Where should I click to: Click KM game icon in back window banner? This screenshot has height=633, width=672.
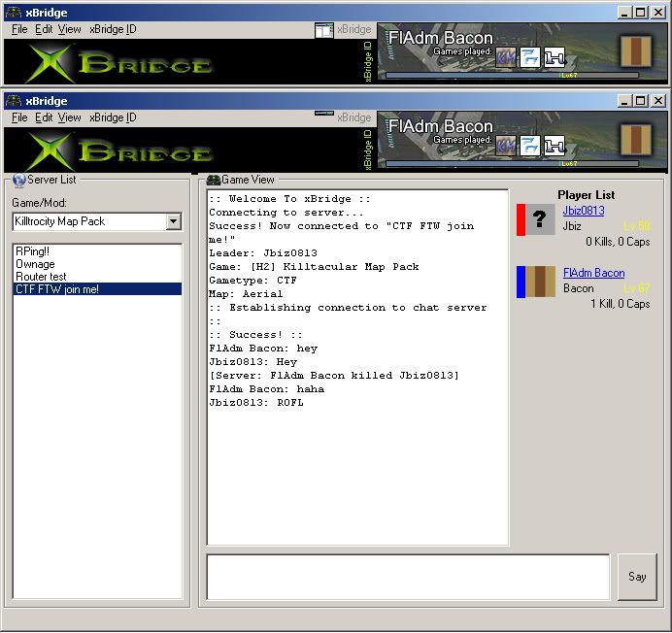pyautogui.click(x=506, y=58)
